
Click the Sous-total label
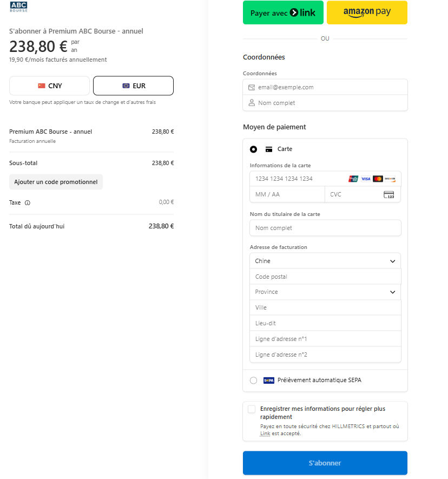click(x=23, y=163)
